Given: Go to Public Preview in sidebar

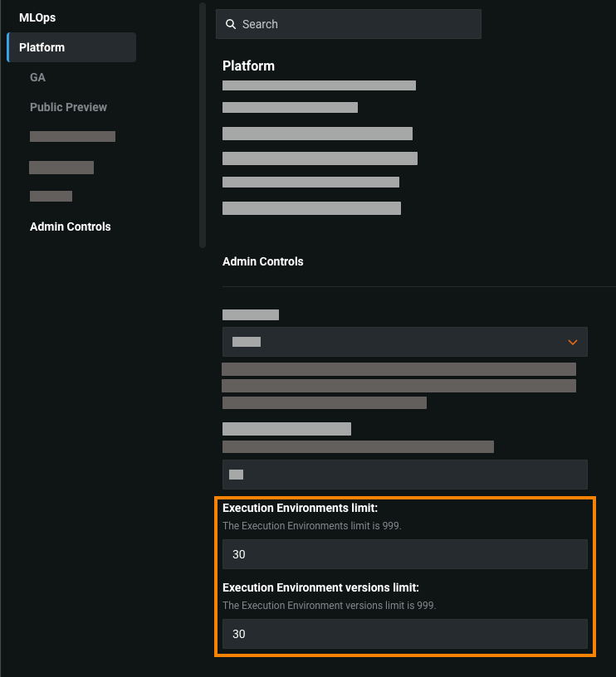Looking at the screenshot, I should 68,107.
